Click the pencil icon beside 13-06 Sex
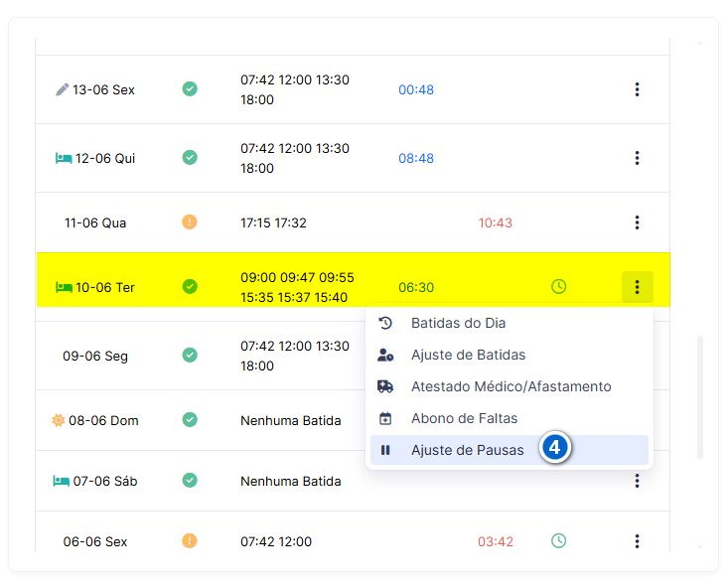Image resolution: width=728 pixels, height=587 pixels. pyautogui.click(x=63, y=89)
